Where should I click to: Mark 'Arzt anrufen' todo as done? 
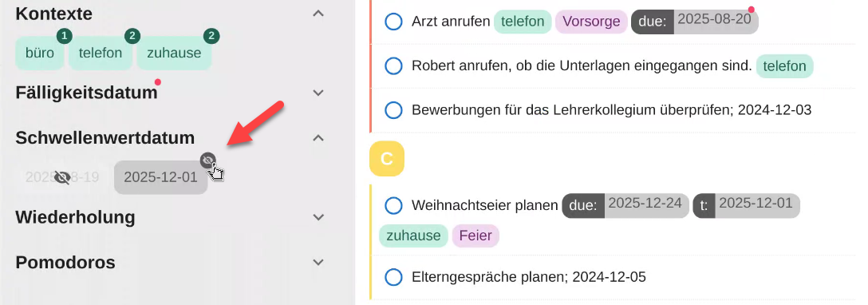tap(393, 22)
